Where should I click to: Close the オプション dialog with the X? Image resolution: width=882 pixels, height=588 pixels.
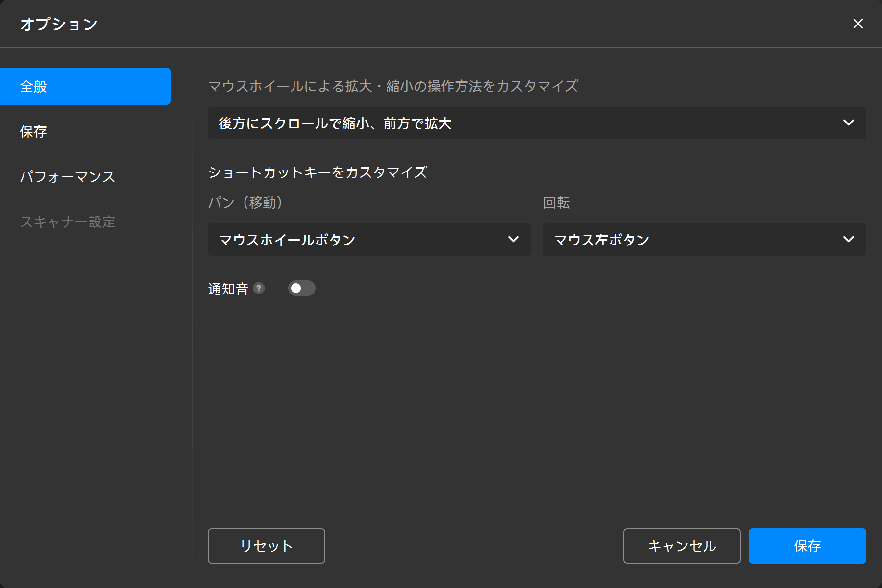point(857,24)
